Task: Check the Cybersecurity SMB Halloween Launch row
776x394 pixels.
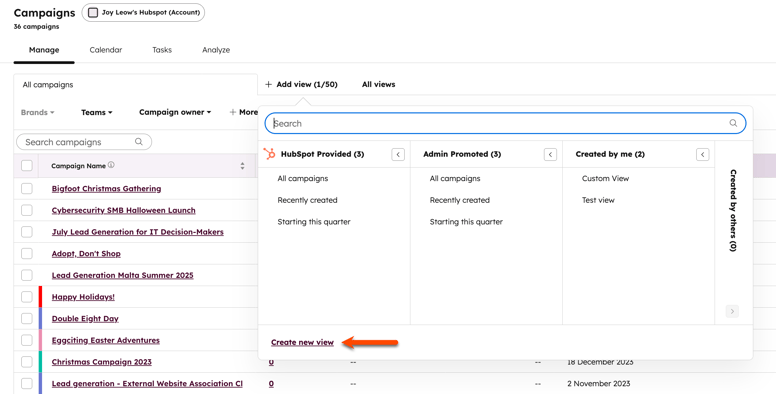Action: (x=27, y=210)
